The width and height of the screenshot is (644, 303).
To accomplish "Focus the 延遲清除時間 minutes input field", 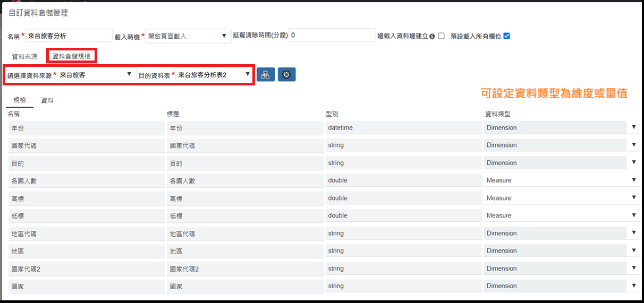I will point(332,35).
